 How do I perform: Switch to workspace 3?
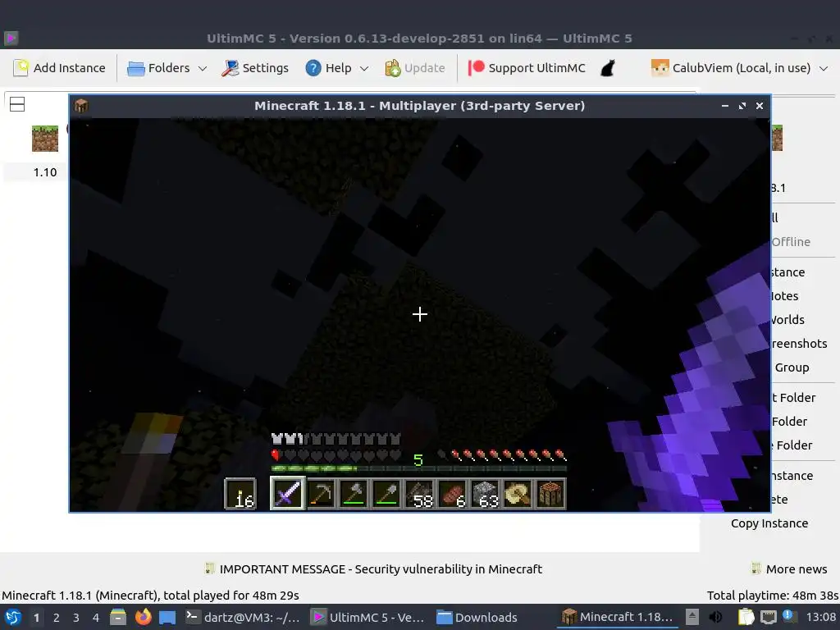[76, 618]
